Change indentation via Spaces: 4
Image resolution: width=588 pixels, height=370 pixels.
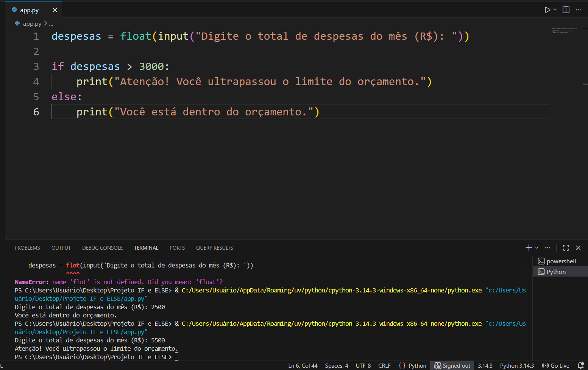337,365
